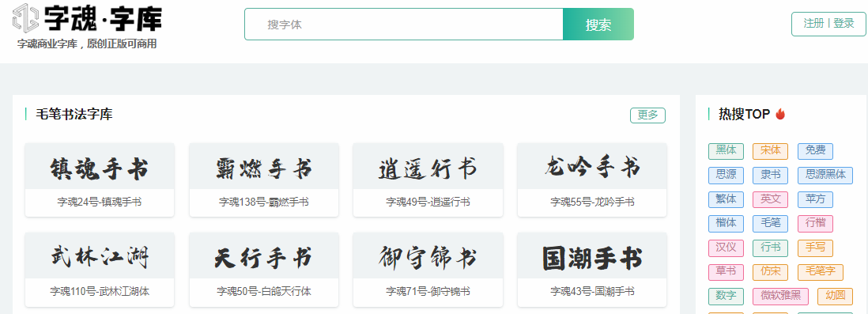Open the 龙吟手书 font preview thumbnail

[x=592, y=166]
